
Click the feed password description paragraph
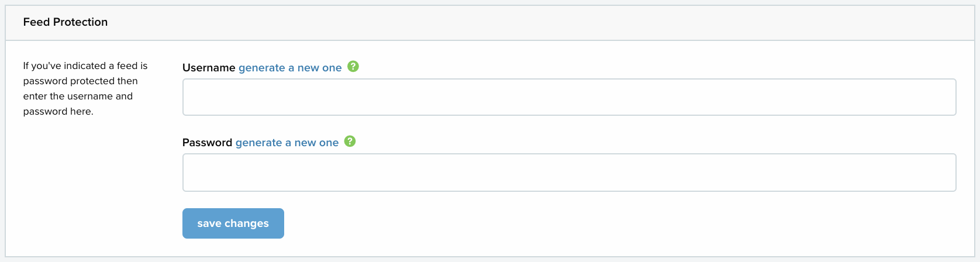tap(85, 88)
